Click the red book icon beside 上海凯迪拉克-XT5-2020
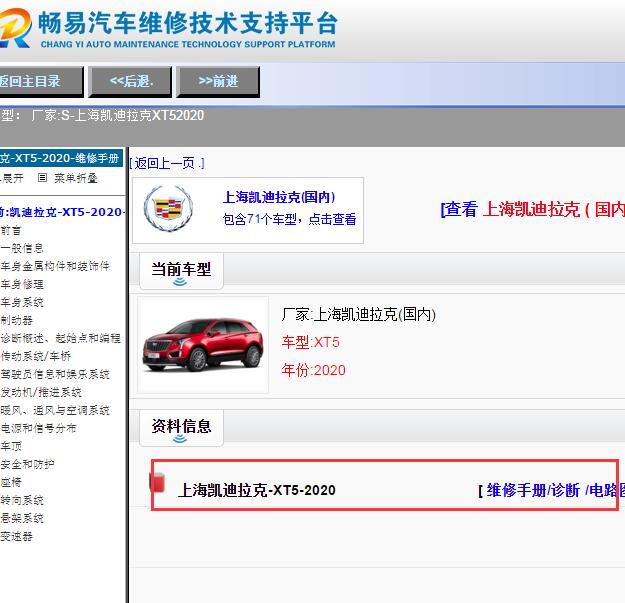Image resolution: width=625 pixels, height=603 pixels. [157, 482]
